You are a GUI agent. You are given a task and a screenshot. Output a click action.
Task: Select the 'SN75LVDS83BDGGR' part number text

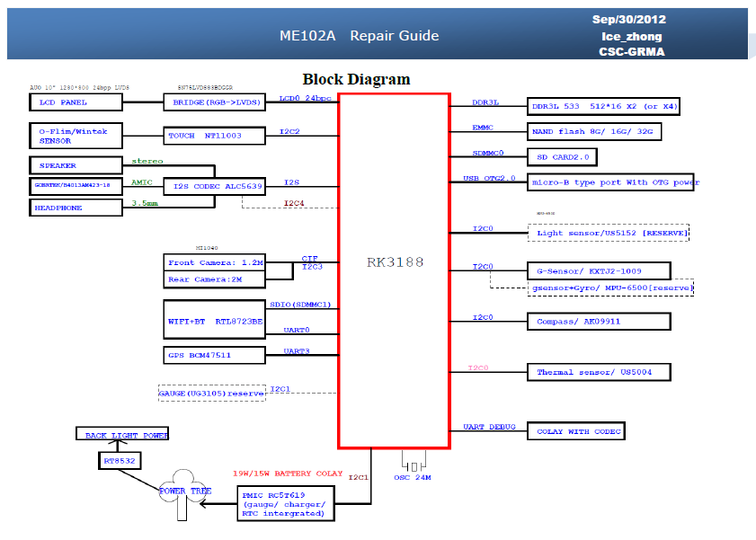[x=205, y=88]
